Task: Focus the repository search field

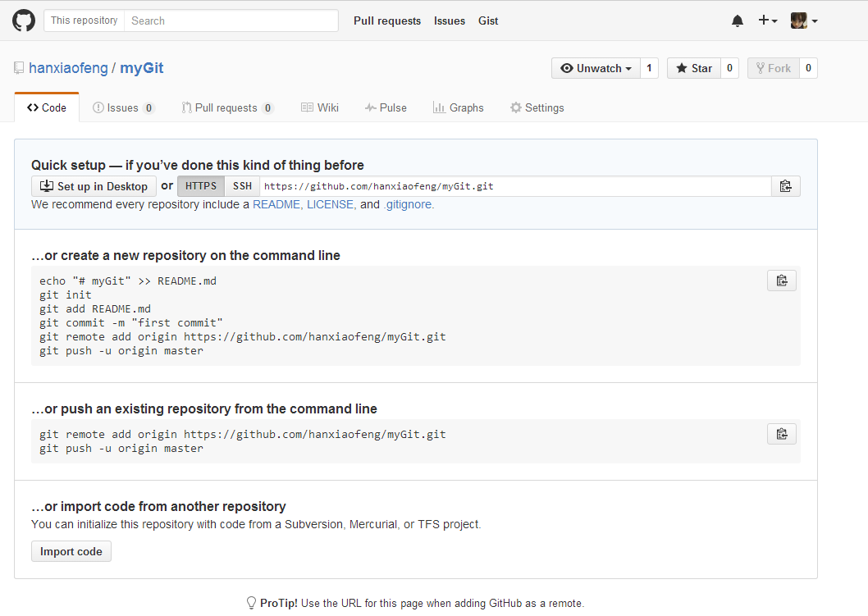Action: (231, 21)
